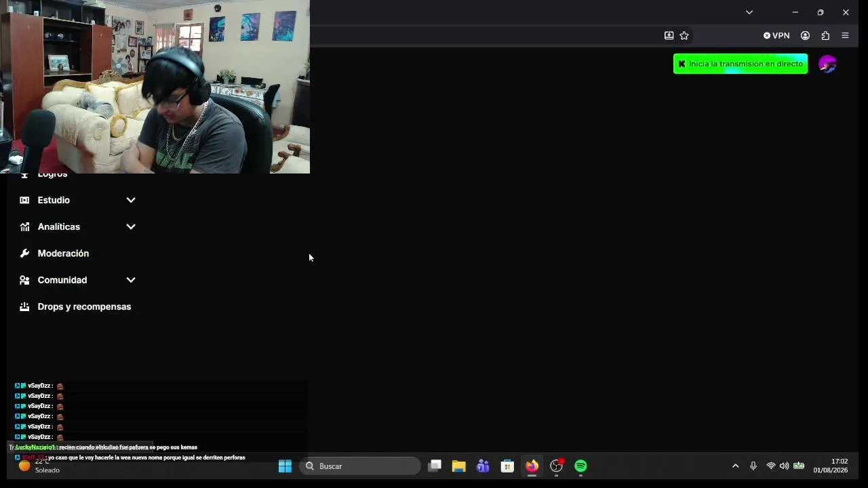Open the Firefox account icon

pyautogui.click(x=806, y=35)
